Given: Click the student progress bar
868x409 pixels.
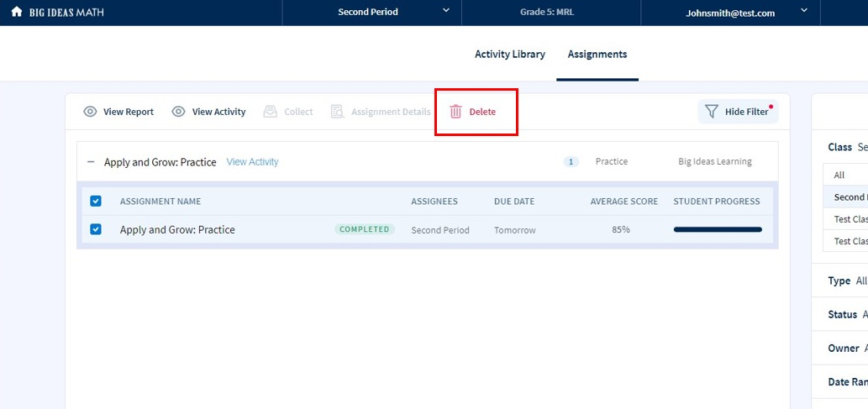Looking at the screenshot, I should pyautogui.click(x=718, y=229).
